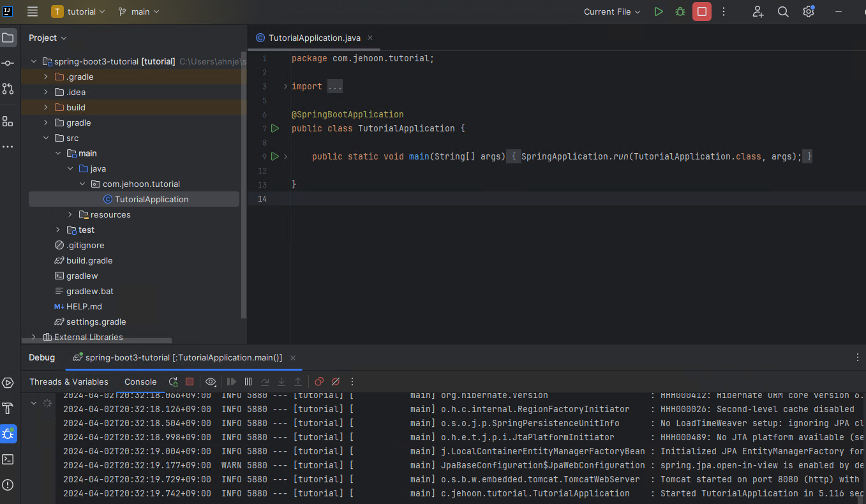Screen dimensions: 866x504
Task: Click Resume Program in debug toolbar
Action: (232, 382)
